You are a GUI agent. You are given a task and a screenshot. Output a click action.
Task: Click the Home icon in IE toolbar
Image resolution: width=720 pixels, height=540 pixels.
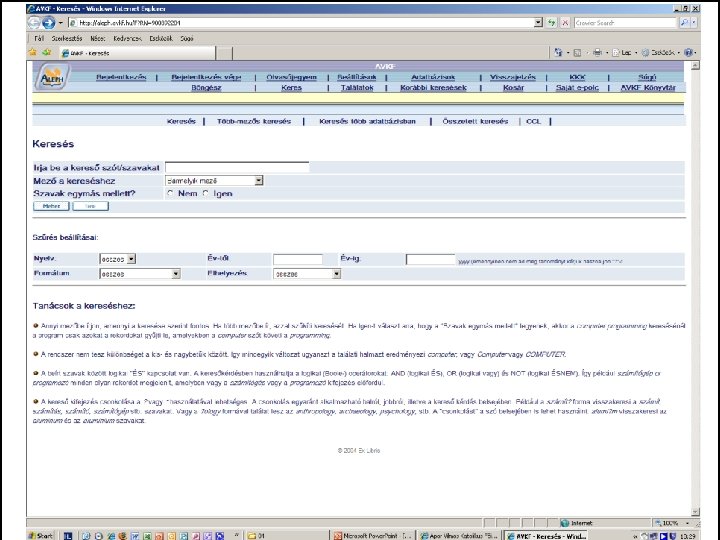tap(558, 52)
